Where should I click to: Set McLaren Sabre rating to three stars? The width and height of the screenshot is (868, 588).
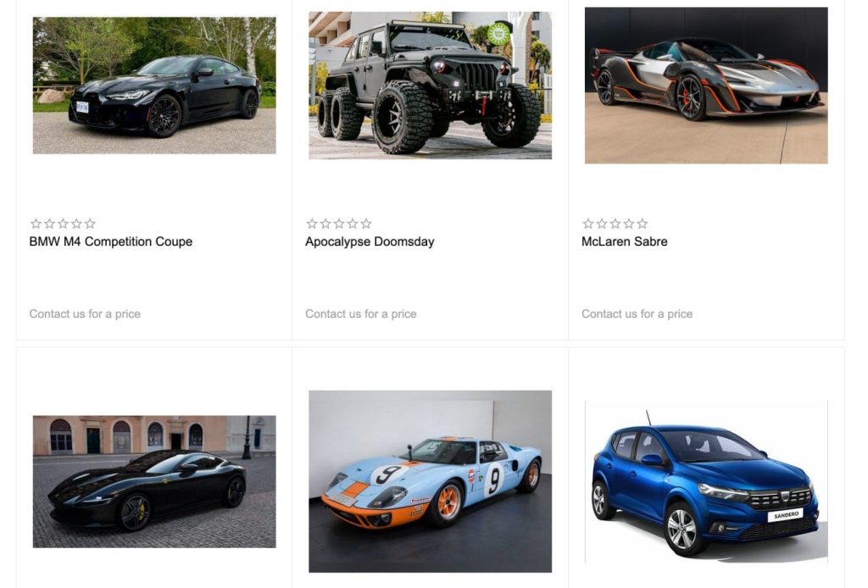point(615,224)
